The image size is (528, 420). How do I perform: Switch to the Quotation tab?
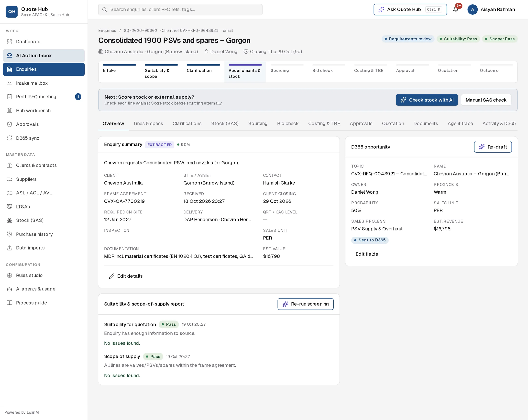(x=393, y=123)
